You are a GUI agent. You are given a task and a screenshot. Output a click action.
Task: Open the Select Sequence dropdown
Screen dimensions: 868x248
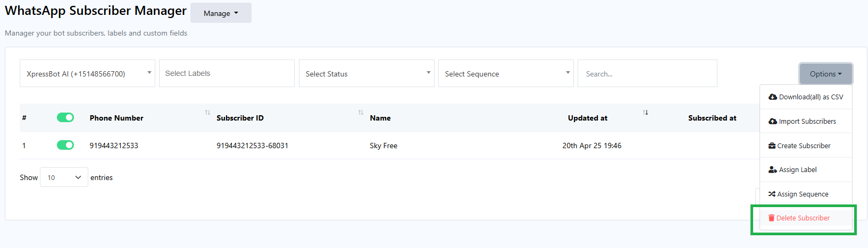(x=506, y=74)
